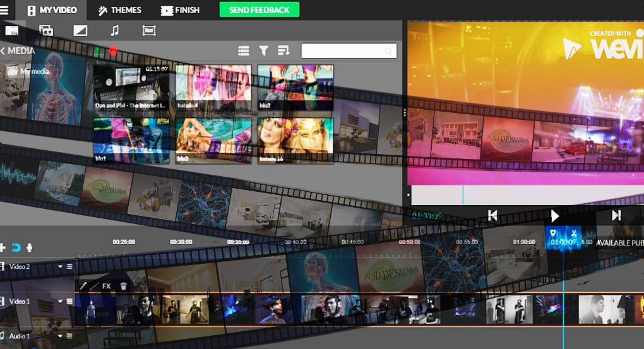Viewport: 644px width, 349px height.
Task: Expand the Audio 1 track dropdown arrow
Action: point(60,336)
